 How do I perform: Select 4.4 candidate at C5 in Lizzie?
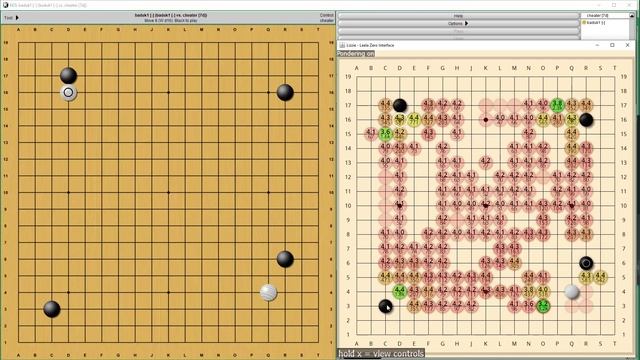click(385, 277)
